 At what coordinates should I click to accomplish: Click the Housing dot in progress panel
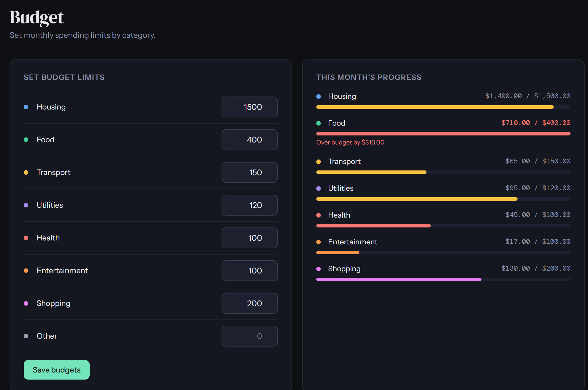(319, 96)
